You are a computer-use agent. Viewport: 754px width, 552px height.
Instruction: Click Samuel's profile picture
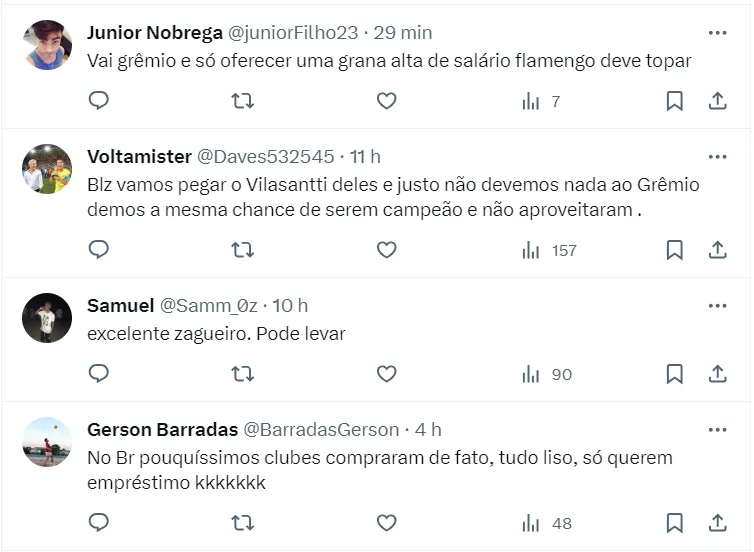click(x=47, y=318)
